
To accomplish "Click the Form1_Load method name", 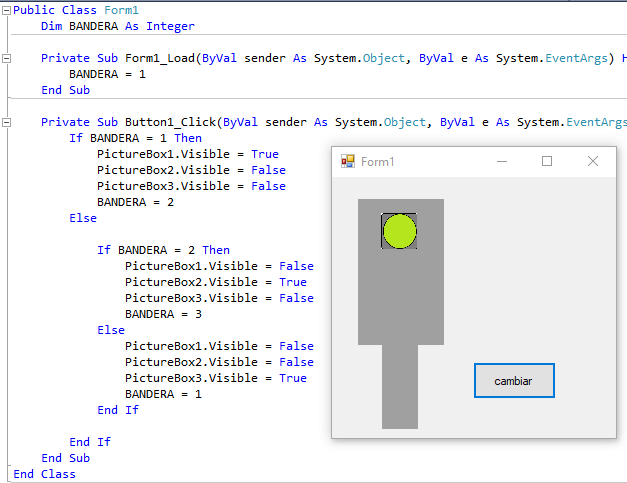I will [x=160, y=58].
